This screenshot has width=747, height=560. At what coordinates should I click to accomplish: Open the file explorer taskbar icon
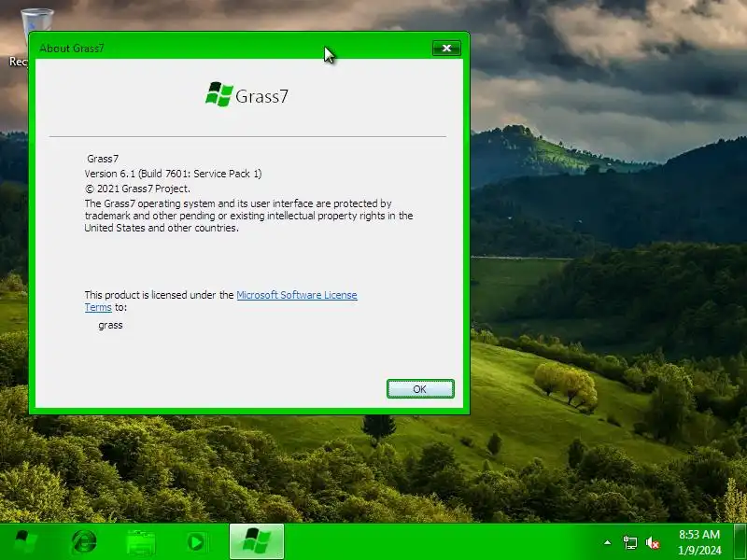point(140,542)
